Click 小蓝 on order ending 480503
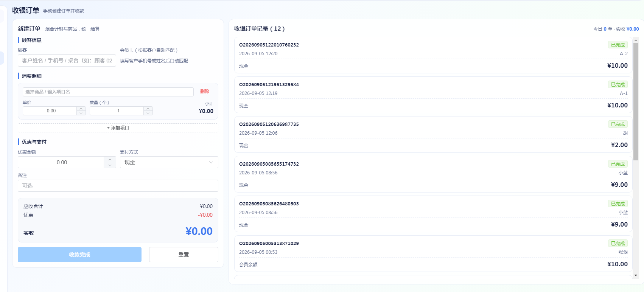This screenshot has width=644, height=292. coord(623,213)
